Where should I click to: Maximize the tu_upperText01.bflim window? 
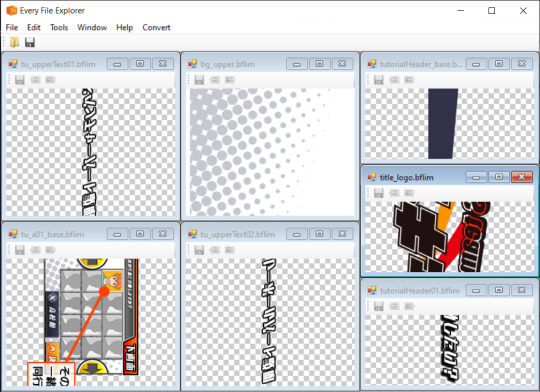(x=140, y=64)
